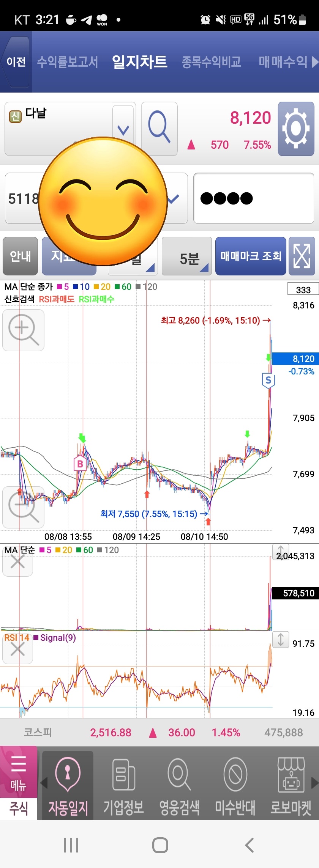Screen dimensions: 319x868
Task: Tap RSI과매수 signal label
Action: tap(96, 299)
